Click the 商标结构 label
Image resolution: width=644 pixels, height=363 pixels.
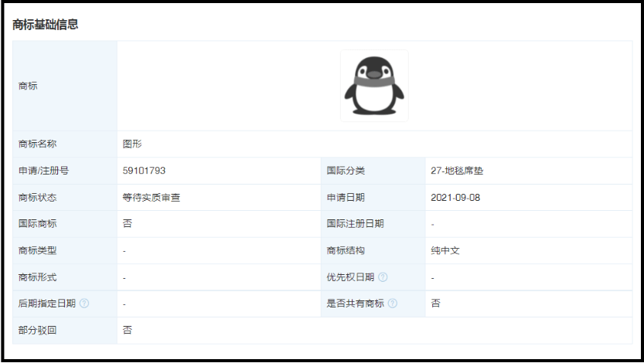coord(346,251)
